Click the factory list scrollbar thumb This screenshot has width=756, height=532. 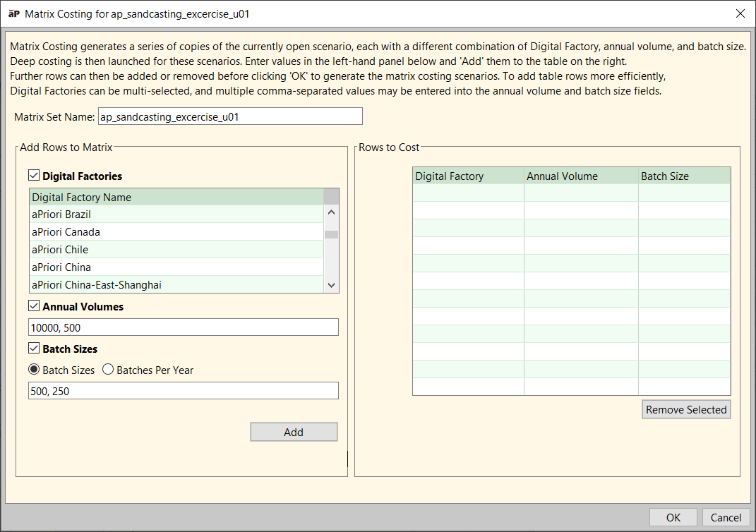(331, 235)
